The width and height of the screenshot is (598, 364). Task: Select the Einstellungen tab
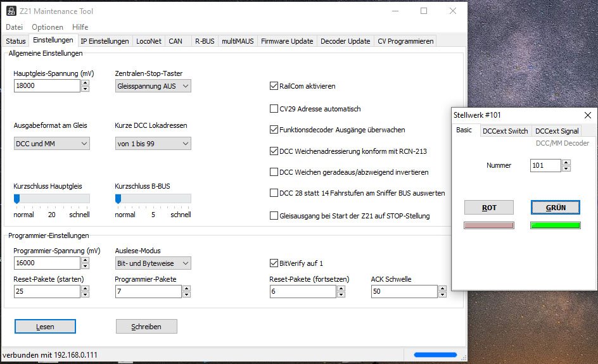pos(53,40)
